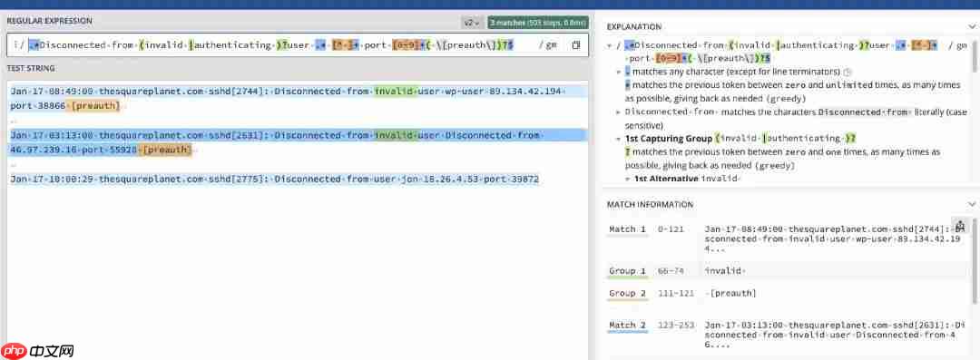Collapse the 1st Alternative invalid node

pos(629,179)
